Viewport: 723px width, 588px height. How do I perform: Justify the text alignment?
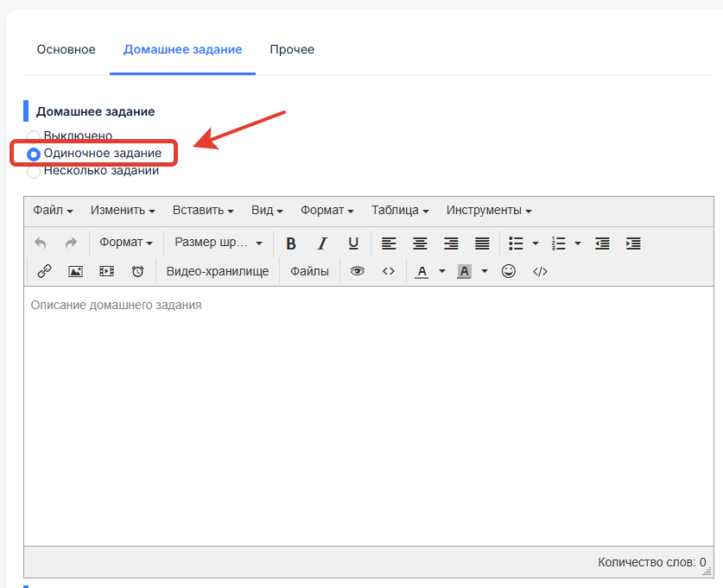coord(482,243)
